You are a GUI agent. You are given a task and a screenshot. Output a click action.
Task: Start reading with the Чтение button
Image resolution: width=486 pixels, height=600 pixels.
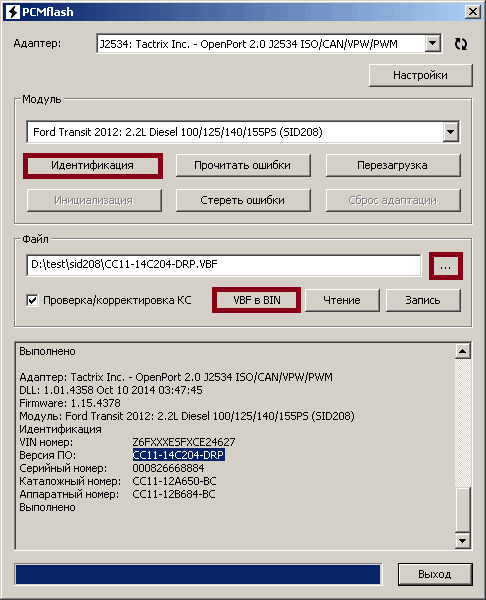point(342,300)
